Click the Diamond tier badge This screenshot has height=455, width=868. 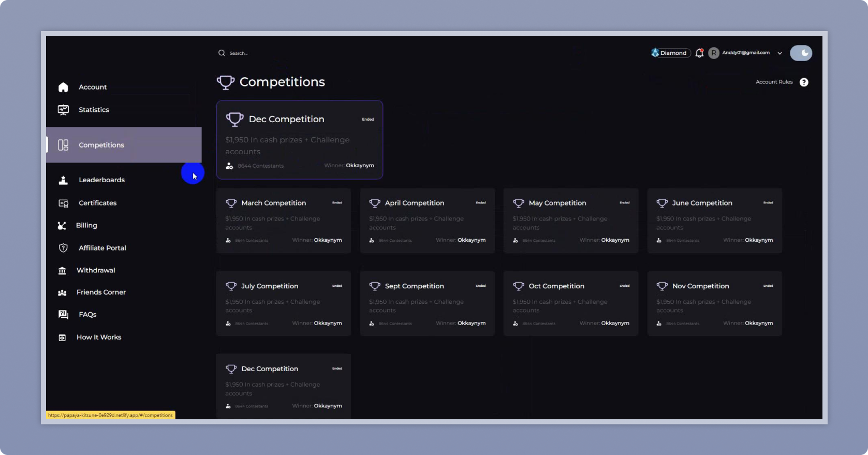[671, 53]
